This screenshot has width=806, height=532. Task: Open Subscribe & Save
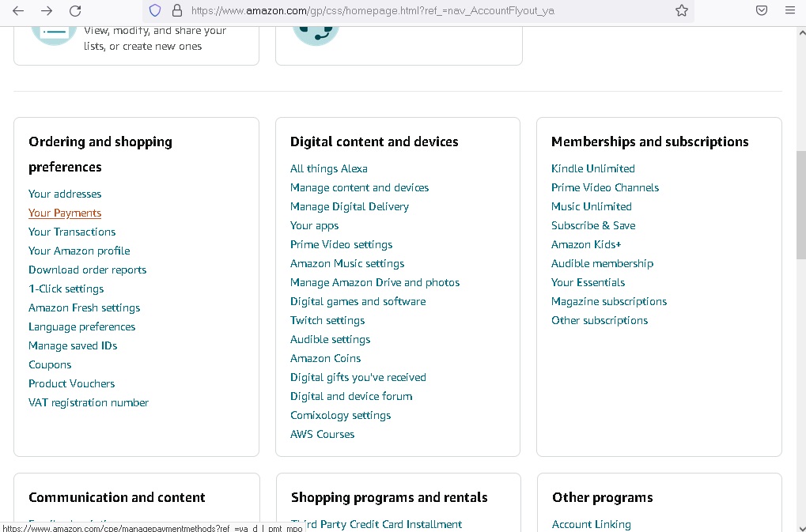pyautogui.click(x=593, y=226)
